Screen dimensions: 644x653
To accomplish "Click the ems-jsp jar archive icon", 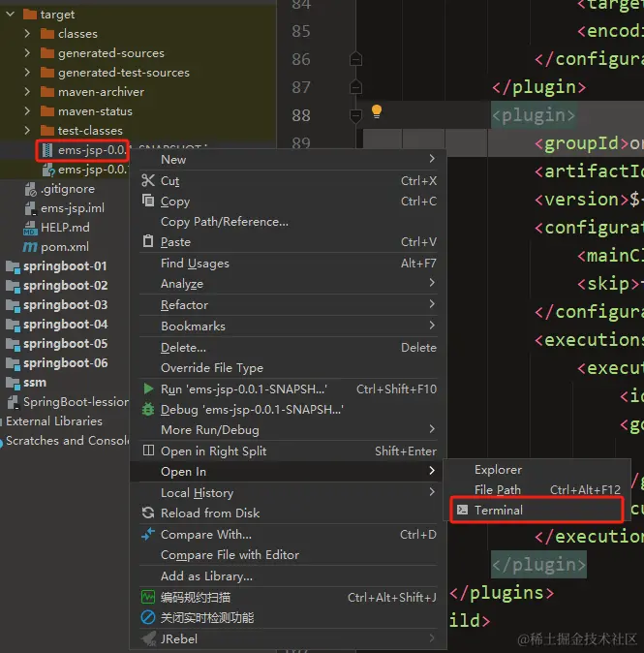I will coord(47,150).
